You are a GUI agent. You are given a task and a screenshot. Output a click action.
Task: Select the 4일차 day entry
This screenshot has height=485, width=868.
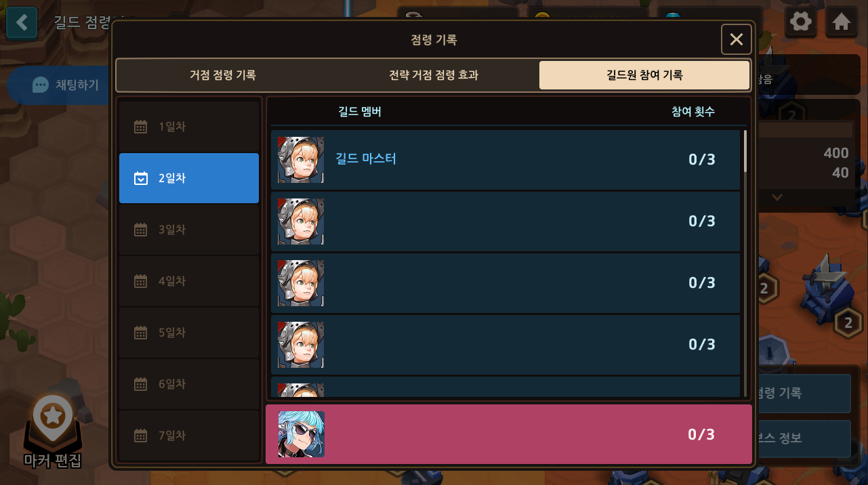click(189, 281)
